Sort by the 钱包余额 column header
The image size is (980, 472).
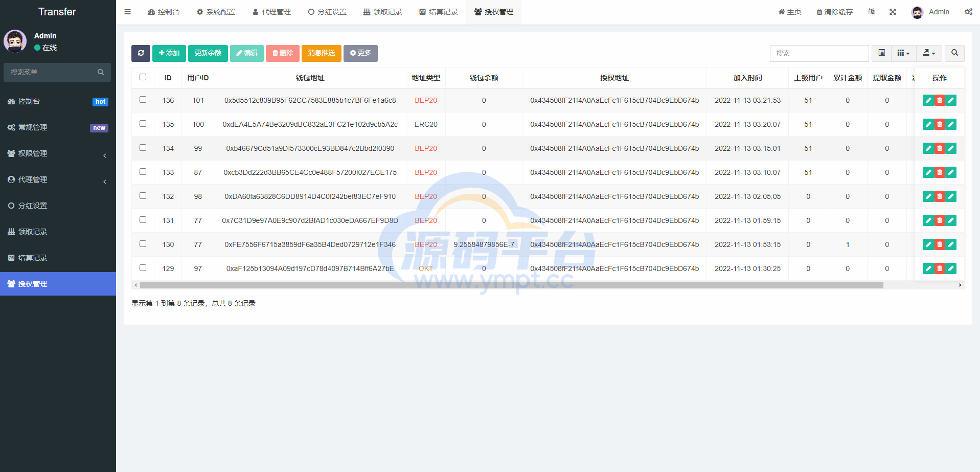click(484, 78)
